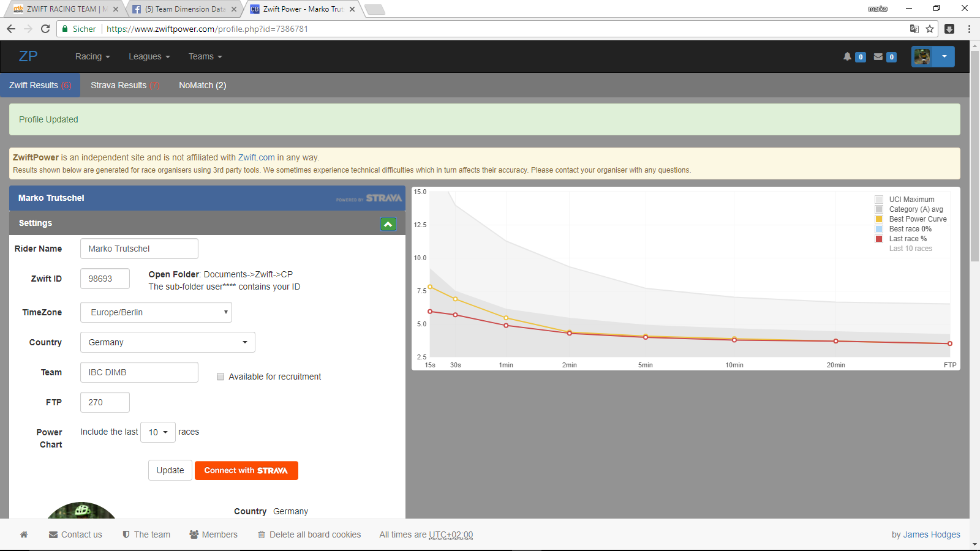
Task: Expand the last races count dropdown
Action: pyautogui.click(x=158, y=432)
